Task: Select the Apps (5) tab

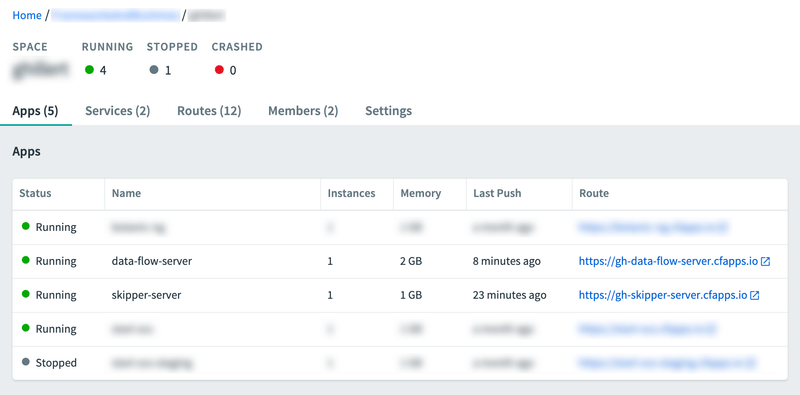Action: pyautogui.click(x=36, y=111)
